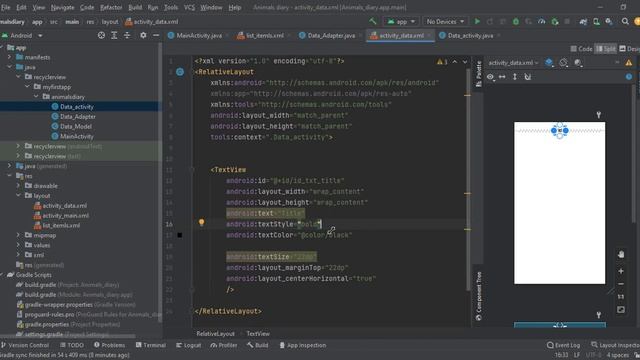Expand the manifests folder
This screenshot has height=360, width=640.
[x=9, y=57]
